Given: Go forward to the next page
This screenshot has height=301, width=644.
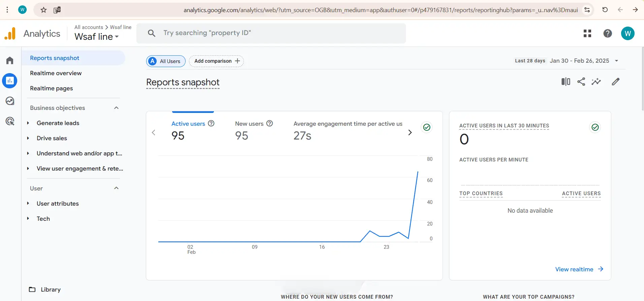Looking at the screenshot, I should tap(635, 10).
